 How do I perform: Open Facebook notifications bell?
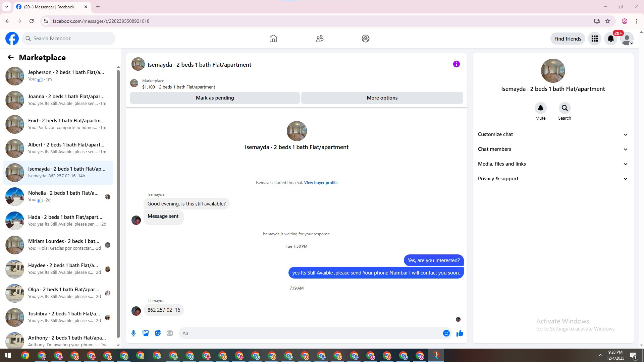click(x=610, y=39)
